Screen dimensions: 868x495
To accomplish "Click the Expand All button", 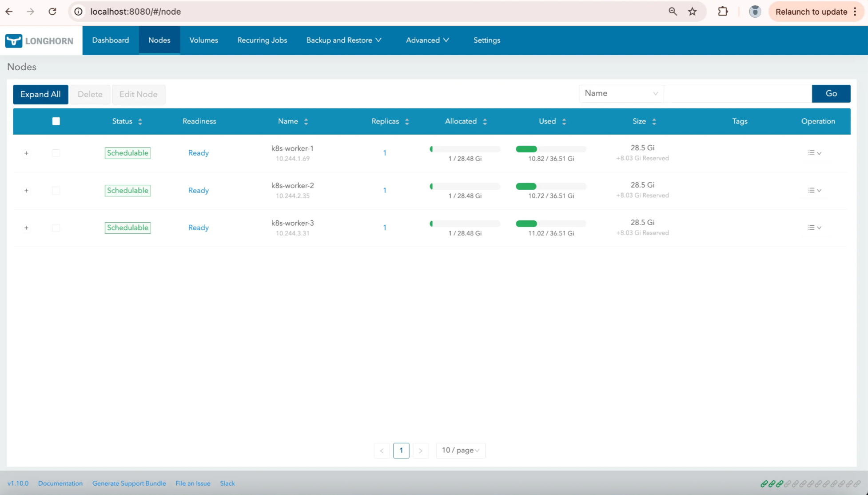I will click(40, 94).
